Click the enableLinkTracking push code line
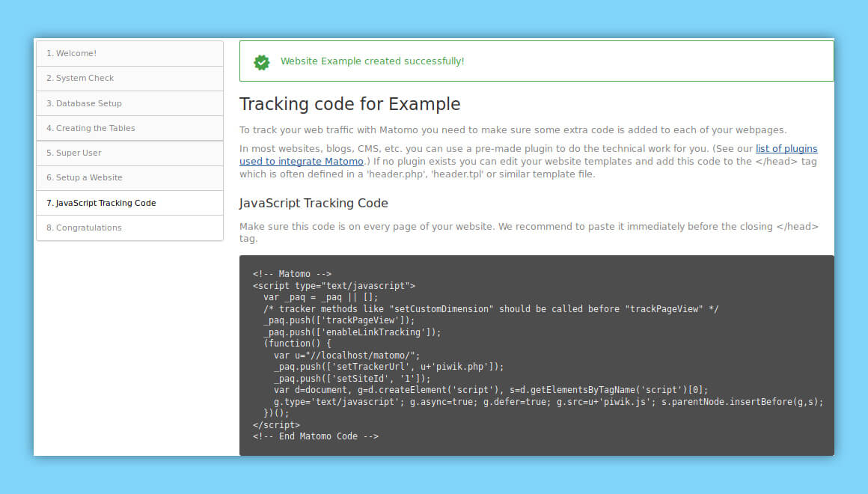Screen dimensions: 868x494 tap(352, 332)
